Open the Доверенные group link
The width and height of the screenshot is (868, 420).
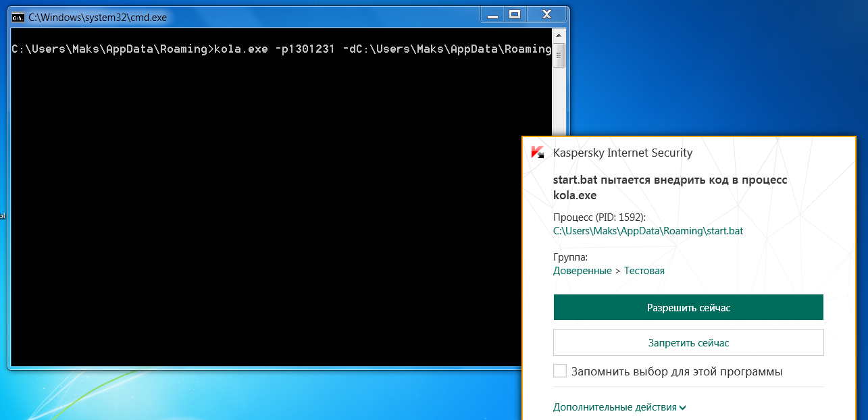(x=582, y=271)
